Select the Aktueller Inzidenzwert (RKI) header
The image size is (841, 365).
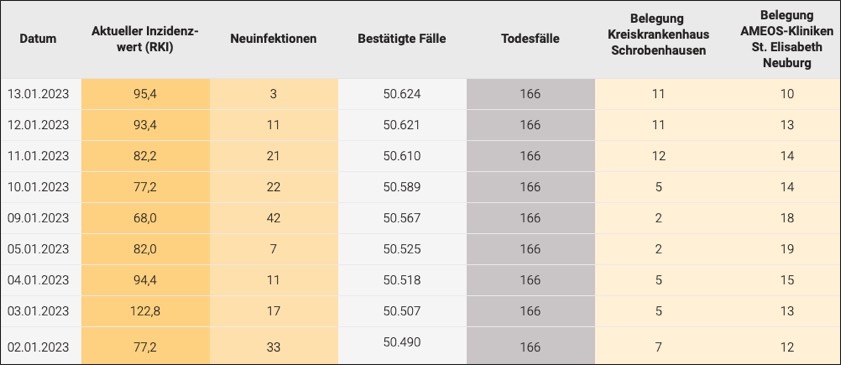145,39
